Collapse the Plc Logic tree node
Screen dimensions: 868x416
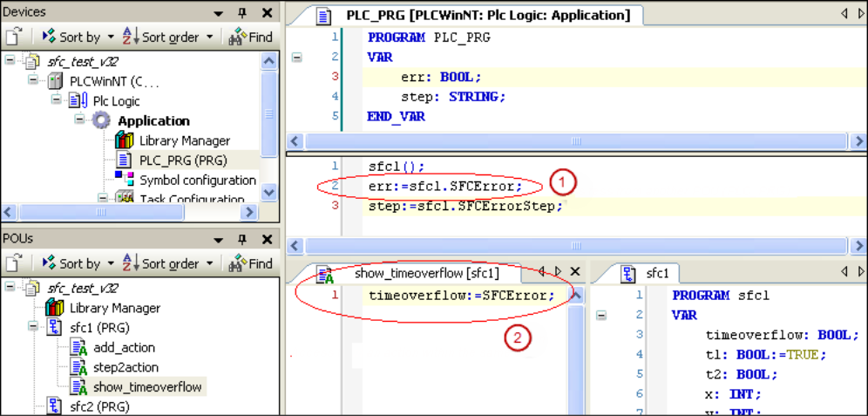click(56, 100)
